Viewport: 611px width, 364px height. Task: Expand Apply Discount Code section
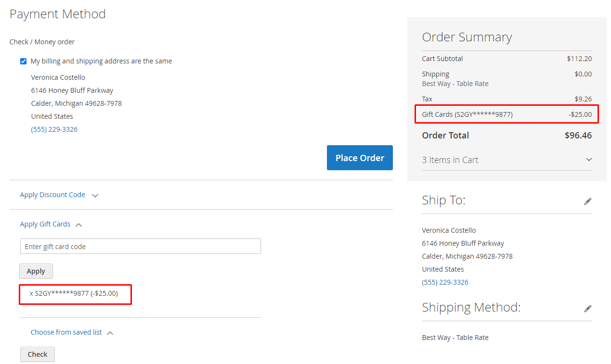tap(52, 195)
